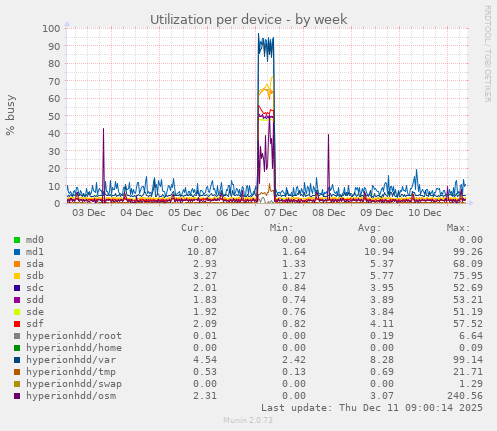Click the 'sdb' legend label
The height and width of the screenshot is (431, 497).
(35, 276)
